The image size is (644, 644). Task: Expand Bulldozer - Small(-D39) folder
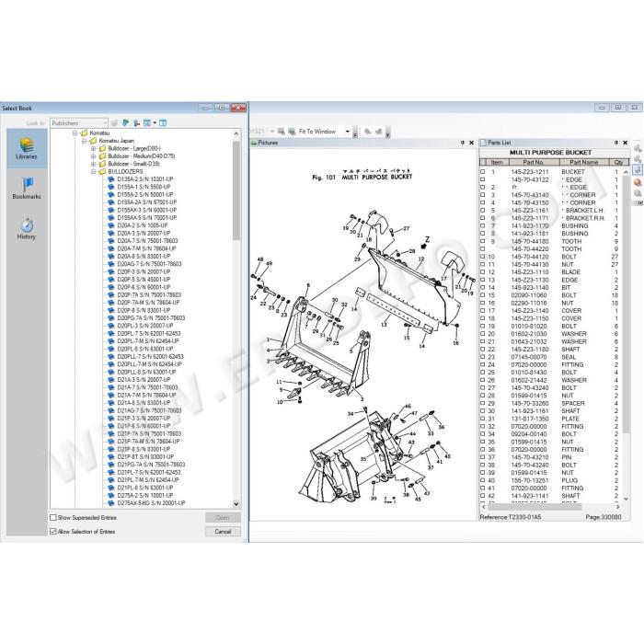click(93, 164)
